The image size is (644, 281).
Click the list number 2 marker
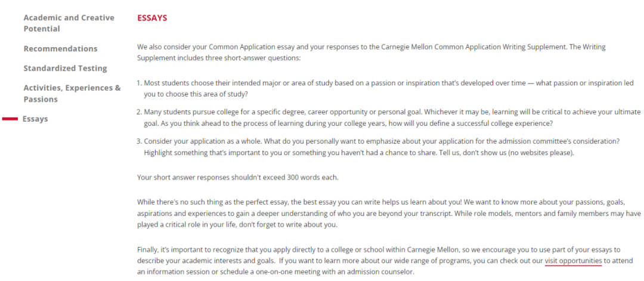point(139,112)
